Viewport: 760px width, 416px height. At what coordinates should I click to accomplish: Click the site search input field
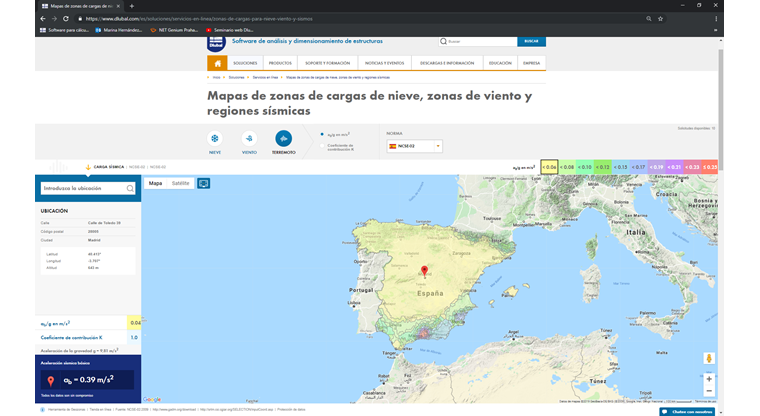477,41
